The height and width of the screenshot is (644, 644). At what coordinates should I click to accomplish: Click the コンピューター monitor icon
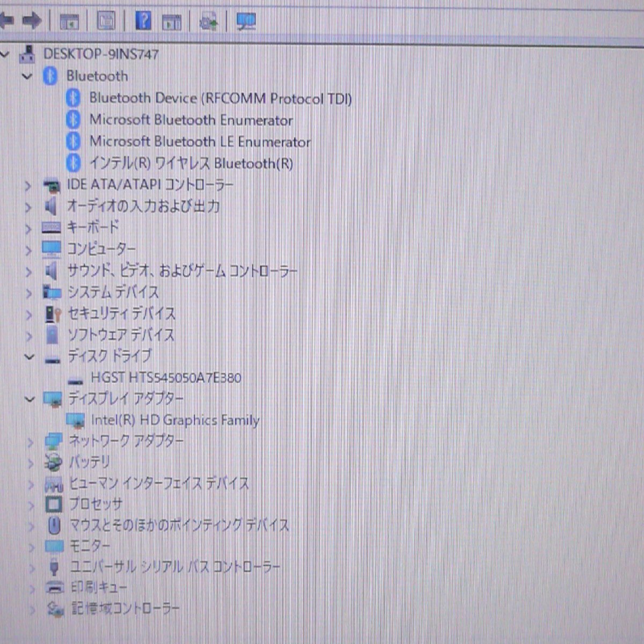[x=52, y=249]
